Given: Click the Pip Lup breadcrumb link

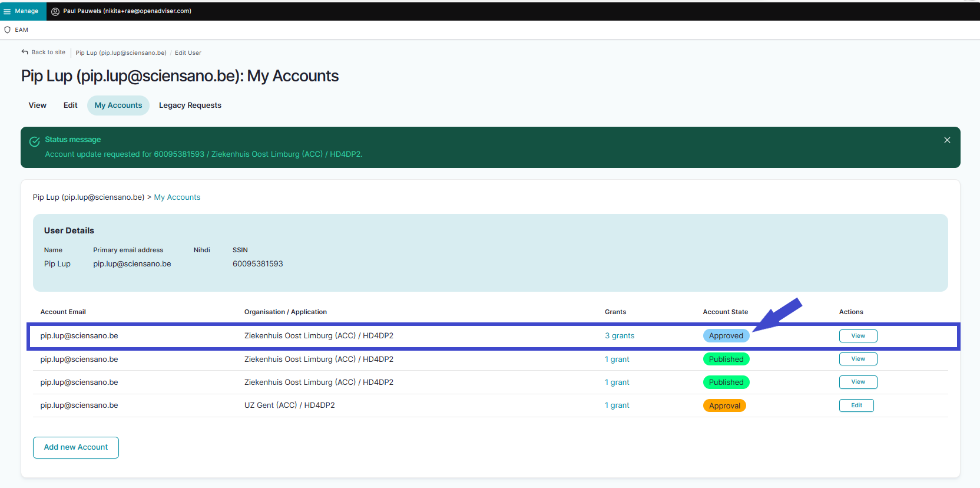Looking at the screenshot, I should 121,53.
